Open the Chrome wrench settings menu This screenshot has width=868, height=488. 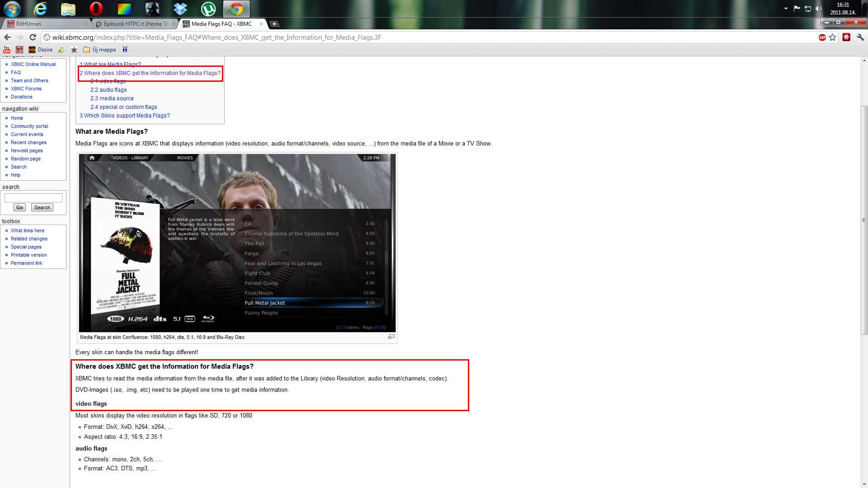coord(860,38)
